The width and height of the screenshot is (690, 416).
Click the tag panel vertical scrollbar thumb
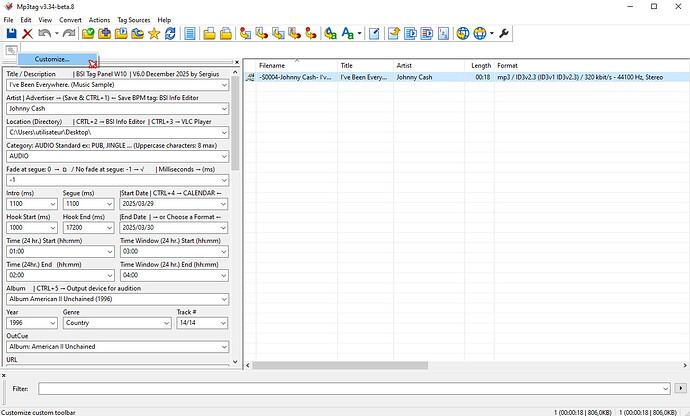coord(235,123)
